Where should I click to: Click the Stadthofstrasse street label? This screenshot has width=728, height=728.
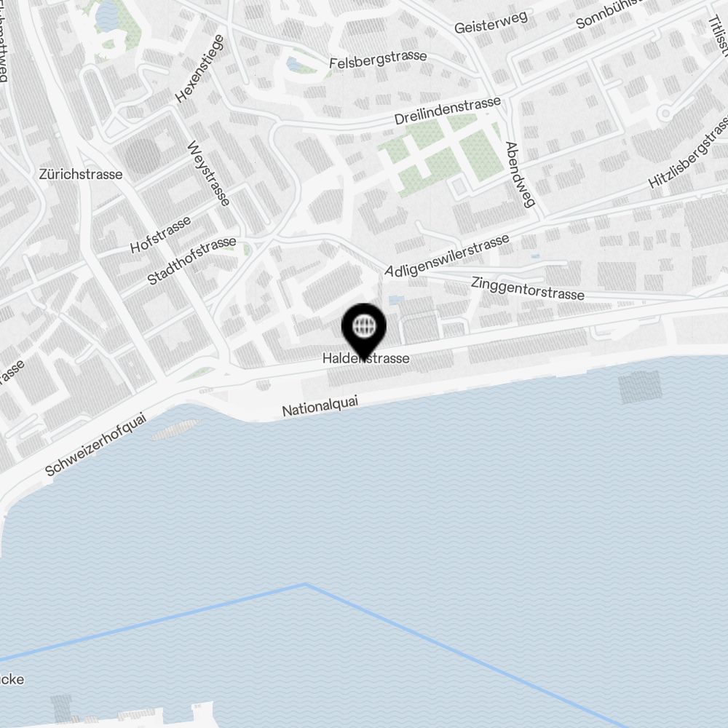(x=191, y=261)
